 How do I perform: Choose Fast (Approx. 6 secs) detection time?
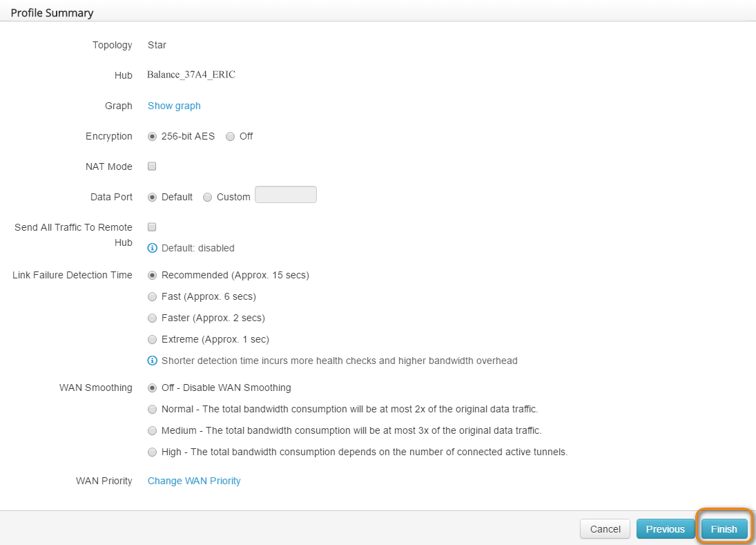(x=153, y=297)
